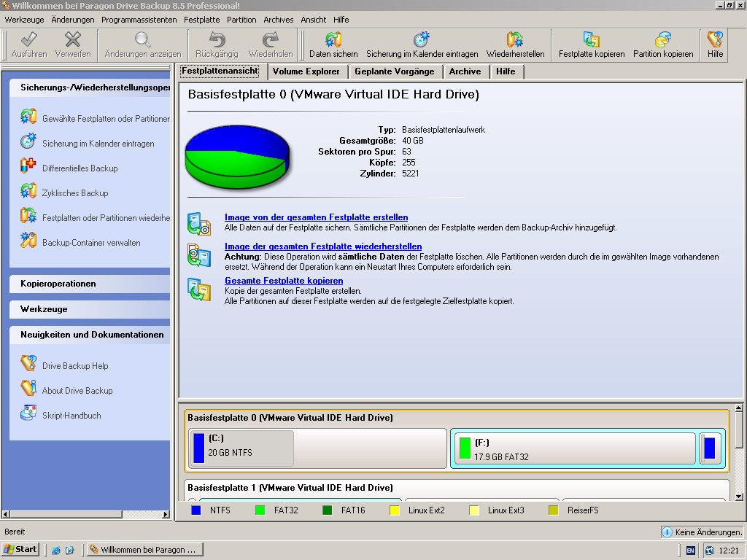The height and width of the screenshot is (560, 747).
Task: Click Basisfestplatte 1 disk header
Action: (290, 488)
